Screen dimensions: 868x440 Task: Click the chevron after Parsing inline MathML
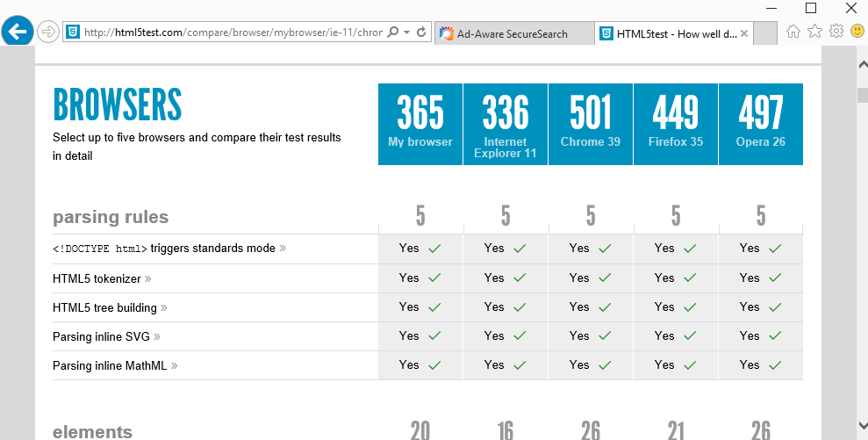point(175,365)
